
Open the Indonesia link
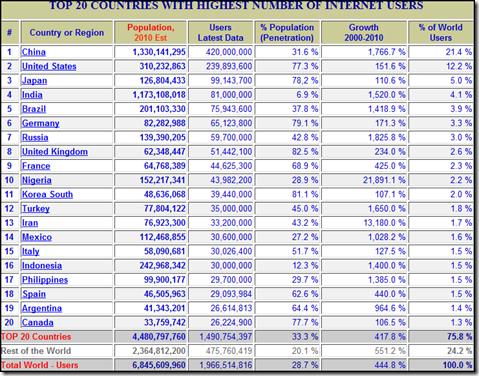(42, 266)
